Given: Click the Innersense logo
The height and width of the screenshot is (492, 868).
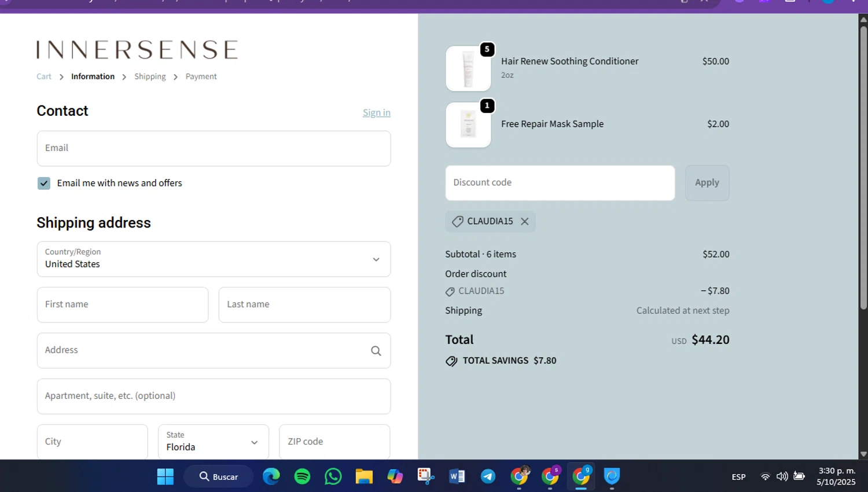Looking at the screenshot, I should tap(137, 50).
